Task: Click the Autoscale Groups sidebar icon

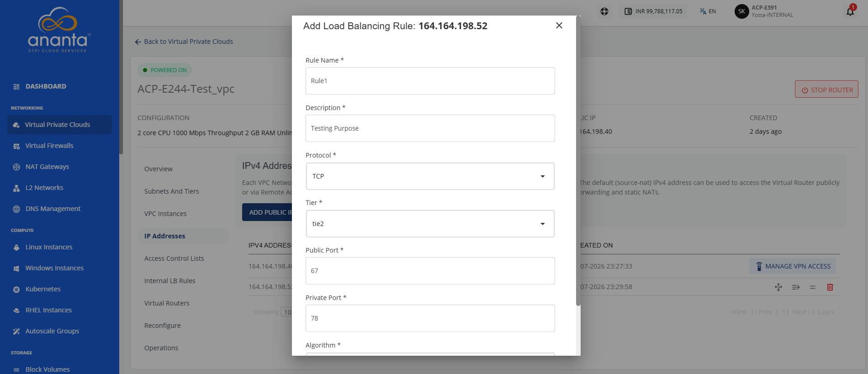Action: pyautogui.click(x=16, y=332)
